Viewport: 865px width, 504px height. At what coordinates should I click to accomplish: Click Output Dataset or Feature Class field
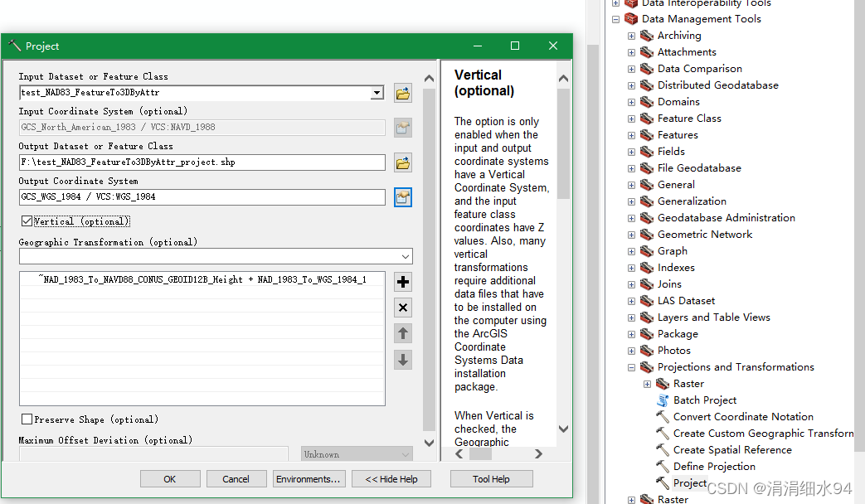(202, 162)
